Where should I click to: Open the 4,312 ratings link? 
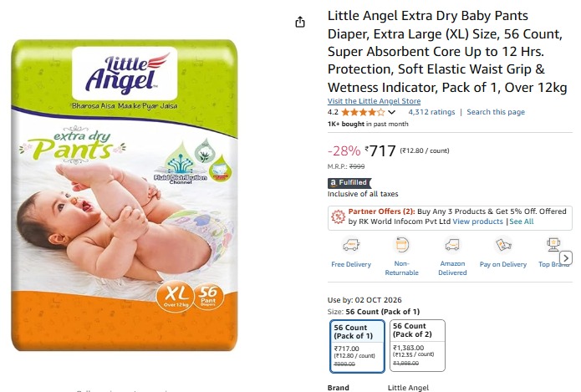(431, 112)
